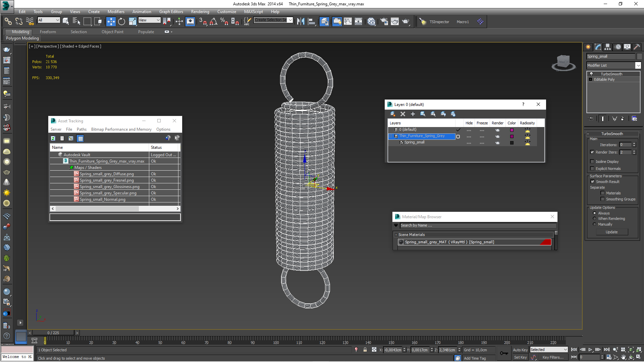The image size is (644, 362).
Task: Switch to the Create command panel tab
Action: point(588,47)
